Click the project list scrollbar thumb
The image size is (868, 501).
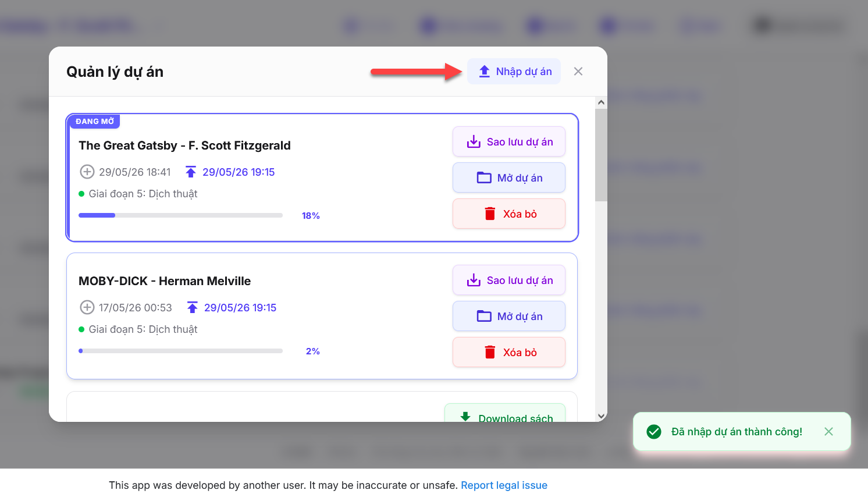click(601, 155)
